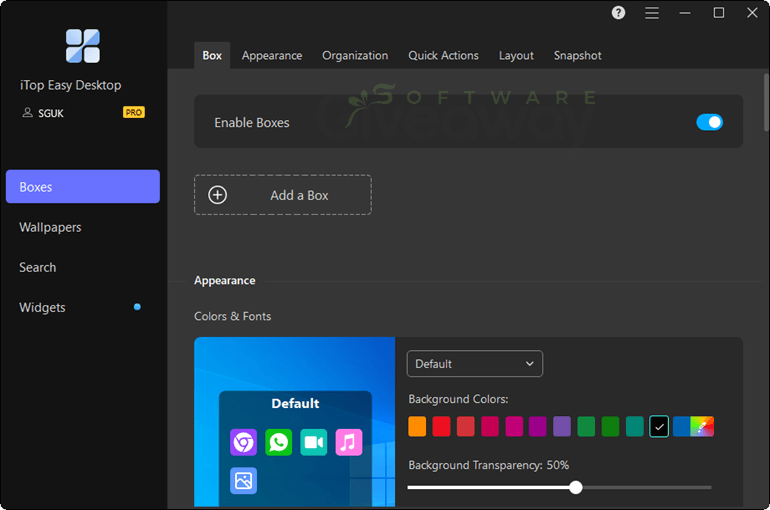Open the hamburger menu icon
The height and width of the screenshot is (510, 770).
(652, 13)
